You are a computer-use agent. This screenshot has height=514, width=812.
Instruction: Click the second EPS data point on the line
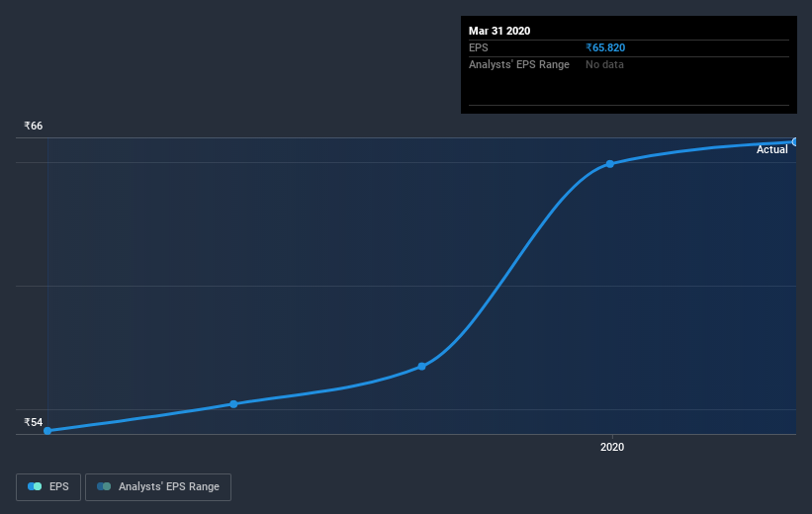(233, 404)
